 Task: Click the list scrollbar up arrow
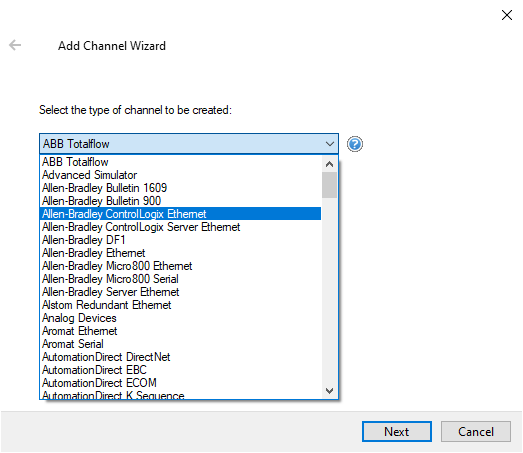[329, 164]
